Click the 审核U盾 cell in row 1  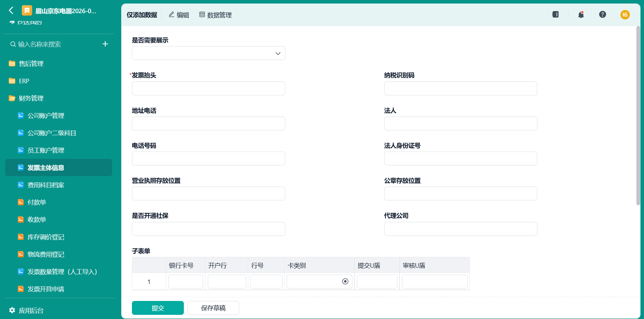click(x=435, y=282)
